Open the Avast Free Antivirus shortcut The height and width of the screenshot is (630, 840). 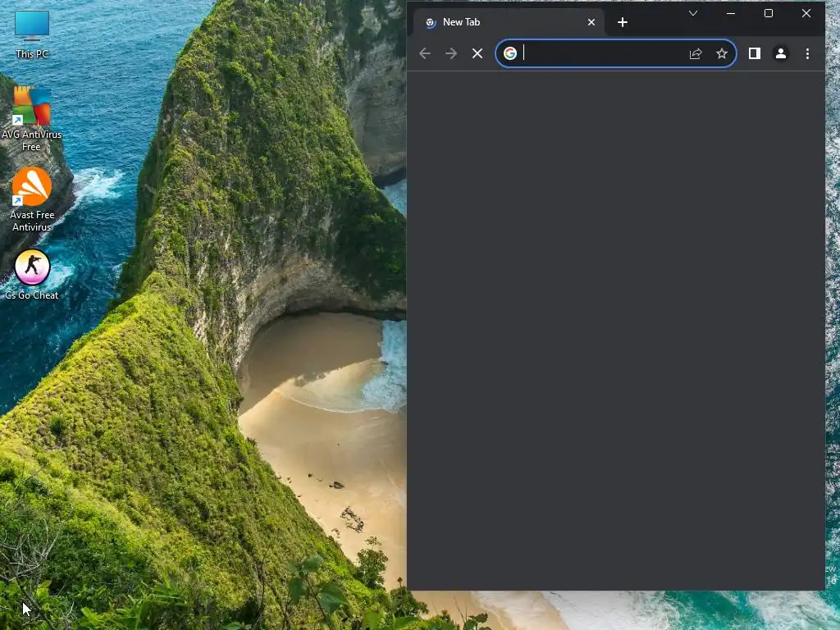tap(32, 199)
